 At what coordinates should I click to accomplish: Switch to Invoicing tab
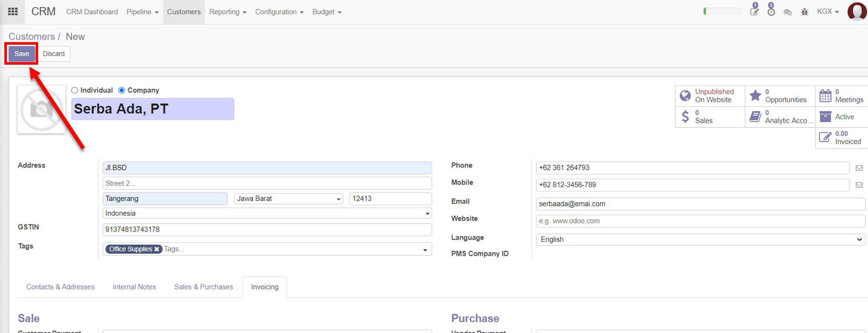pyautogui.click(x=265, y=287)
